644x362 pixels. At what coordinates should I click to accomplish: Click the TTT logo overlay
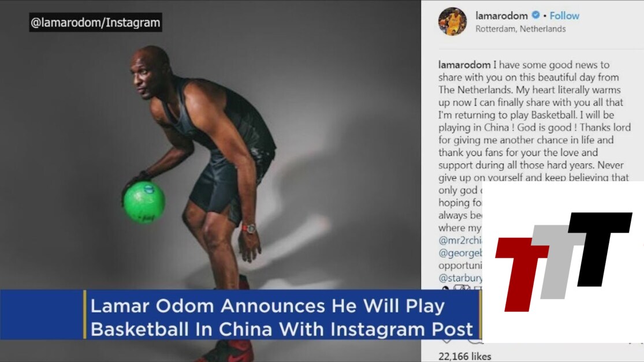coord(563,262)
